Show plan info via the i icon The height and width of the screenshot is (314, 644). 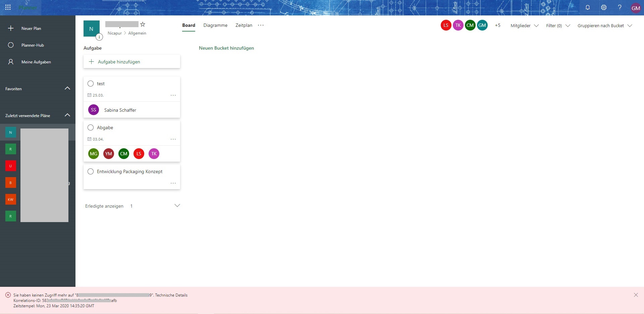(x=99, y=37)
